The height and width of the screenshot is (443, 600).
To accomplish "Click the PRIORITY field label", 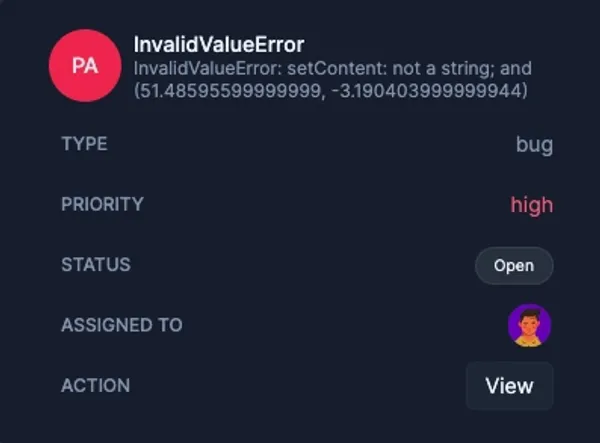I will 102,204.
